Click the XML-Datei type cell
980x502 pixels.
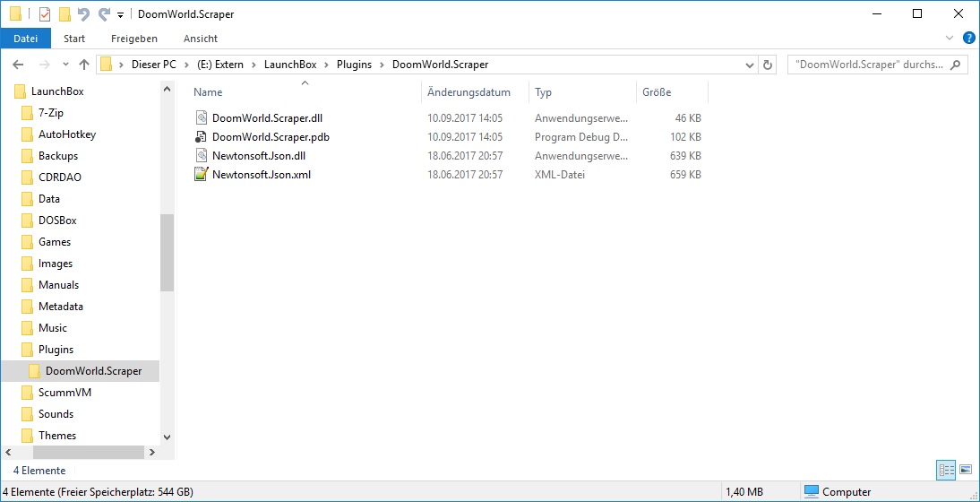(x=560, y=175)
